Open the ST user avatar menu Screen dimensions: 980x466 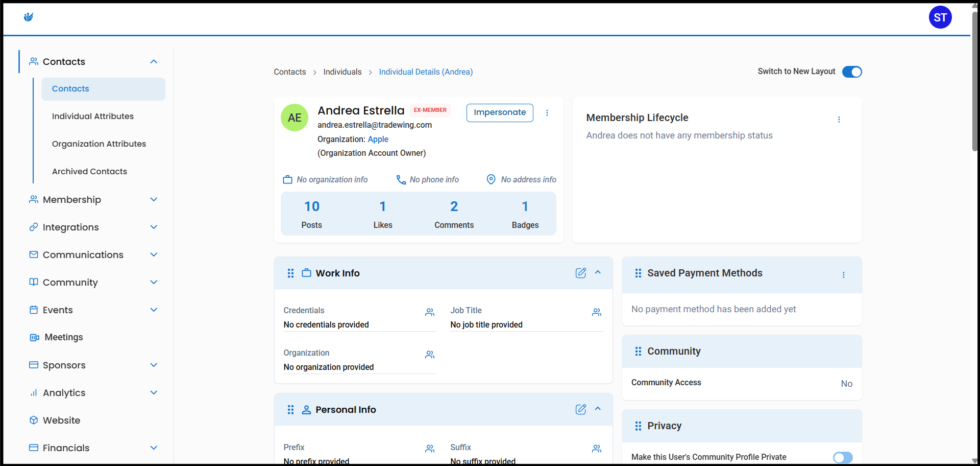pyautogui.click(x=940, y=17)
